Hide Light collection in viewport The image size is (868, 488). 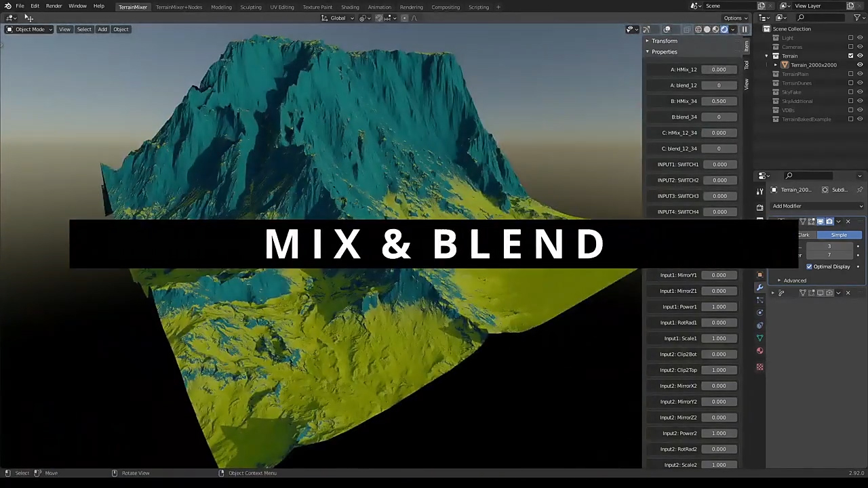[860, 38]
